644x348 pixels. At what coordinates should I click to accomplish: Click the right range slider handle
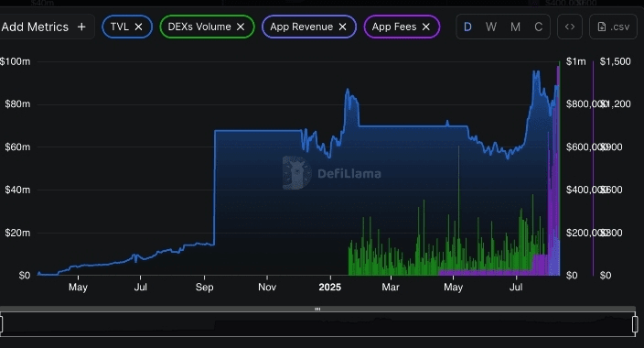pyautogui.click(x=635, y=324)
